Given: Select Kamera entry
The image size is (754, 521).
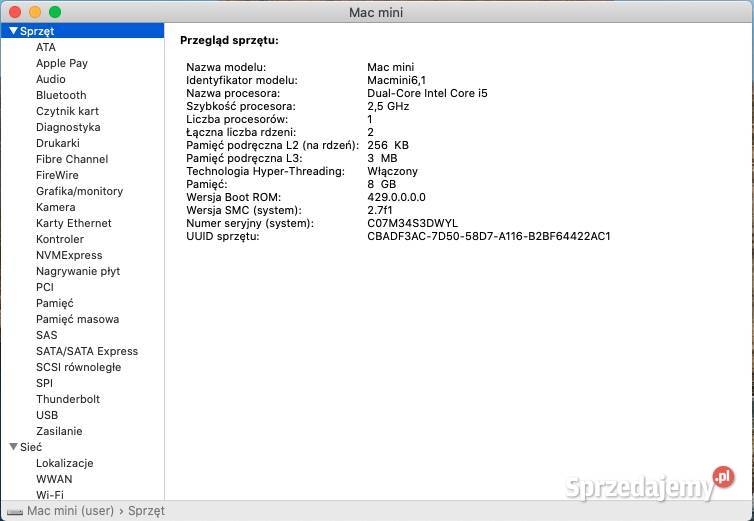Looking at the screenshot, I should (x=56, y=207).
